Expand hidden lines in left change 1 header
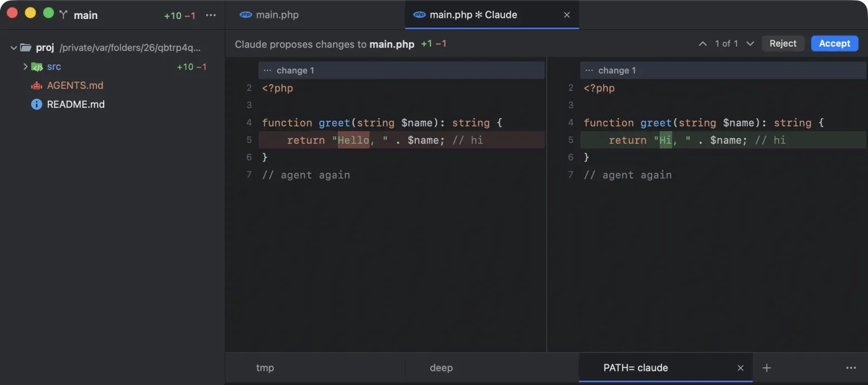This screenshot has height=385, width=868. 267,70
